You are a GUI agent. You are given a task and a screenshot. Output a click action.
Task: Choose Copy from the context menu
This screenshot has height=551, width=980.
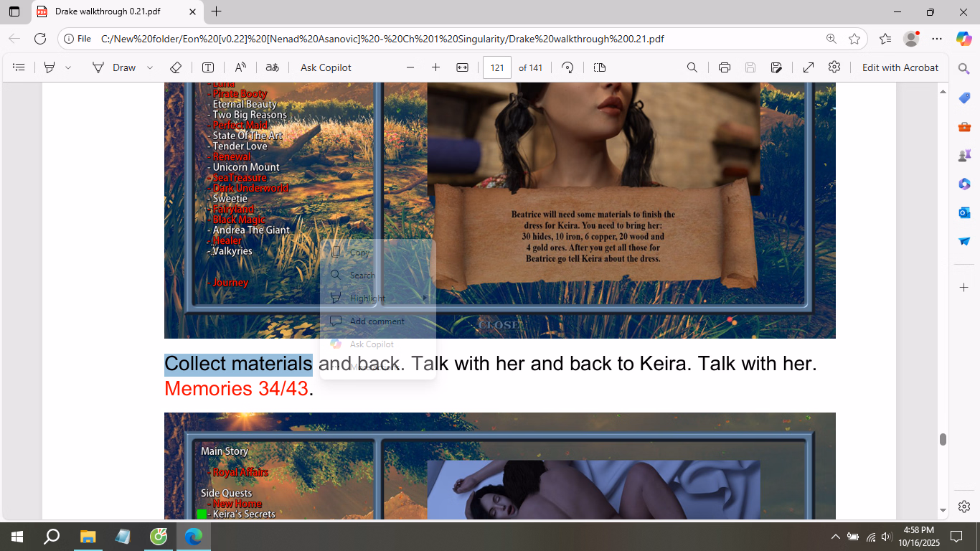point(359,253)
